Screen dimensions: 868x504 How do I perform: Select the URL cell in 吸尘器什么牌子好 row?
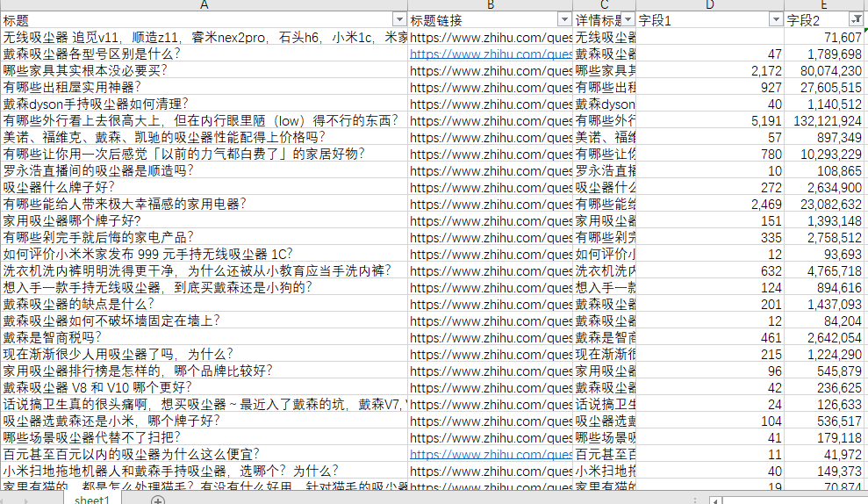tap(490, 187)
